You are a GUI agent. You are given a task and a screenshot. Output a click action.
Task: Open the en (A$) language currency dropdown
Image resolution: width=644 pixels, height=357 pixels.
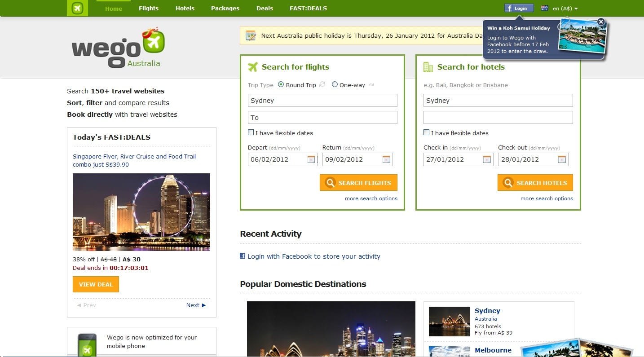pos(565,9)
